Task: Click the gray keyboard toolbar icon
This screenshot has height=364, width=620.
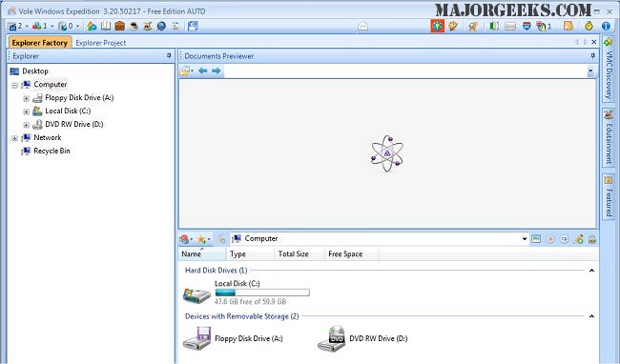Action: click(x=510, y=27)
